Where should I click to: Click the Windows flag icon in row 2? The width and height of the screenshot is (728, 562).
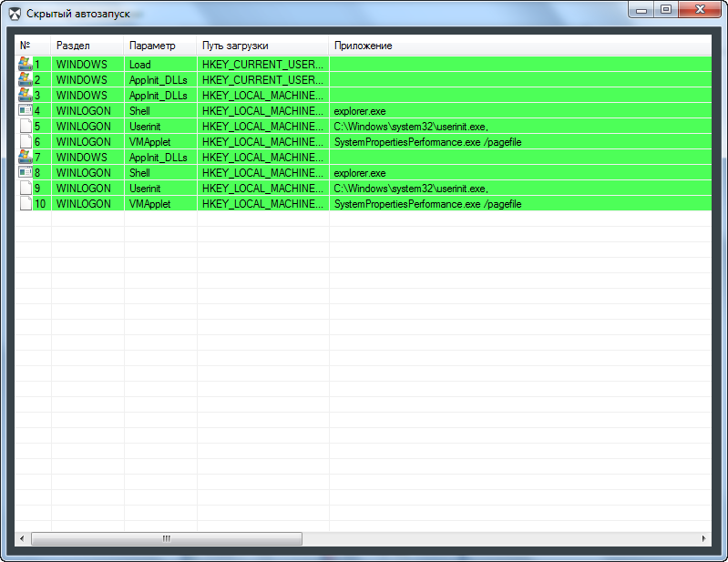point(26,79)
